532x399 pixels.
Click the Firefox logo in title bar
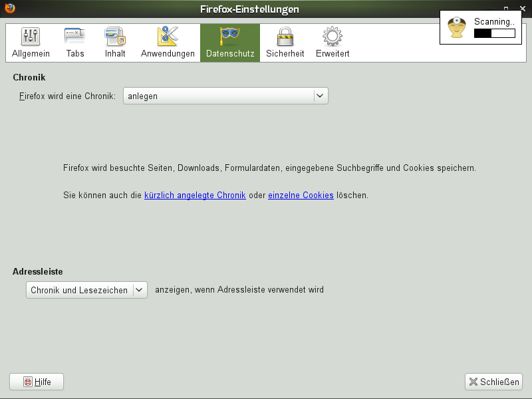[x=10, y=8]
